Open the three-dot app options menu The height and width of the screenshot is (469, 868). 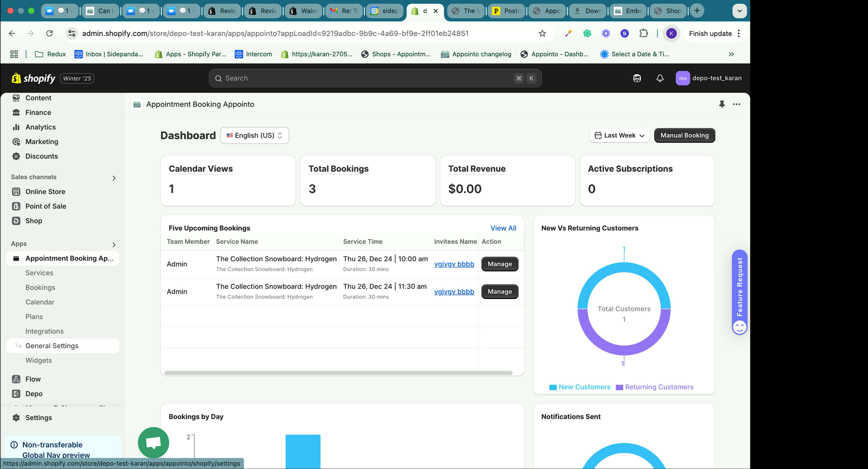tap(737, 104)
